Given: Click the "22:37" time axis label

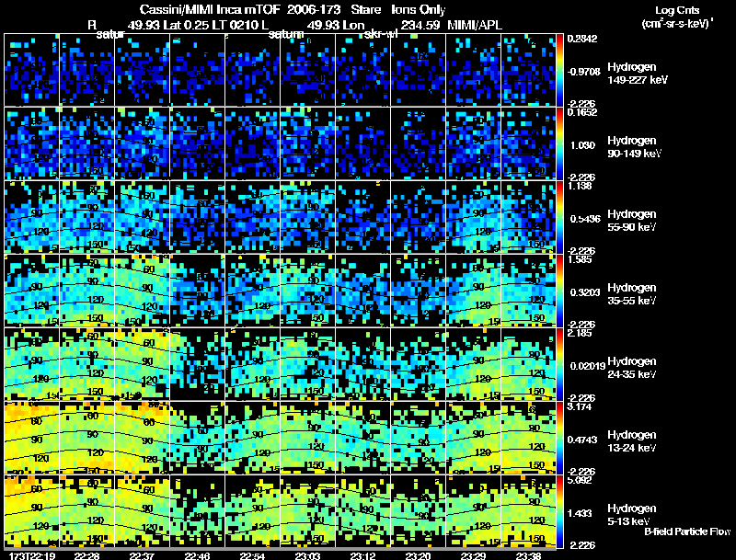Looking at the screenshot, I should [143, 555].
